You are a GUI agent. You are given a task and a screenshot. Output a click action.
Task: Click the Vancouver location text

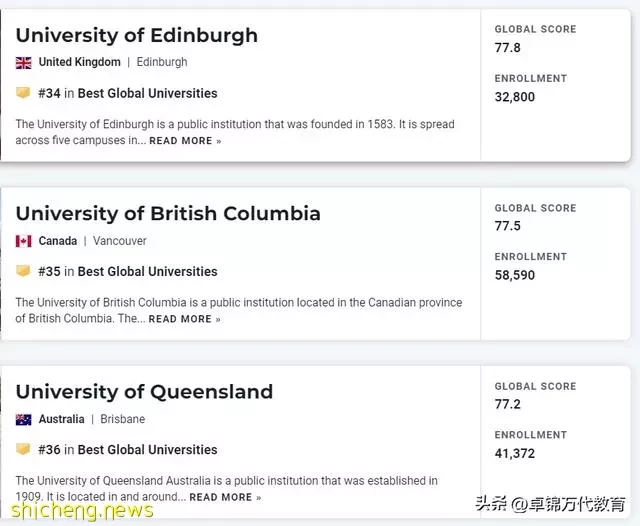(x=120, y=241)
